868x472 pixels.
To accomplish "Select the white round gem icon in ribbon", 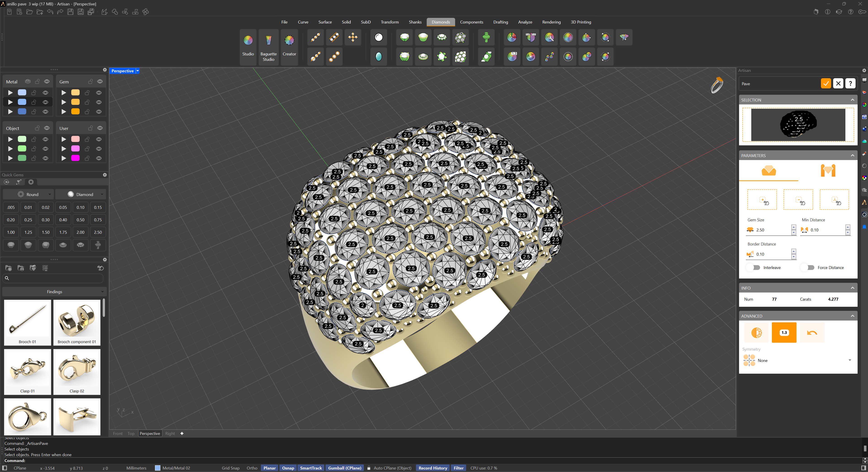I will point(379,37).
